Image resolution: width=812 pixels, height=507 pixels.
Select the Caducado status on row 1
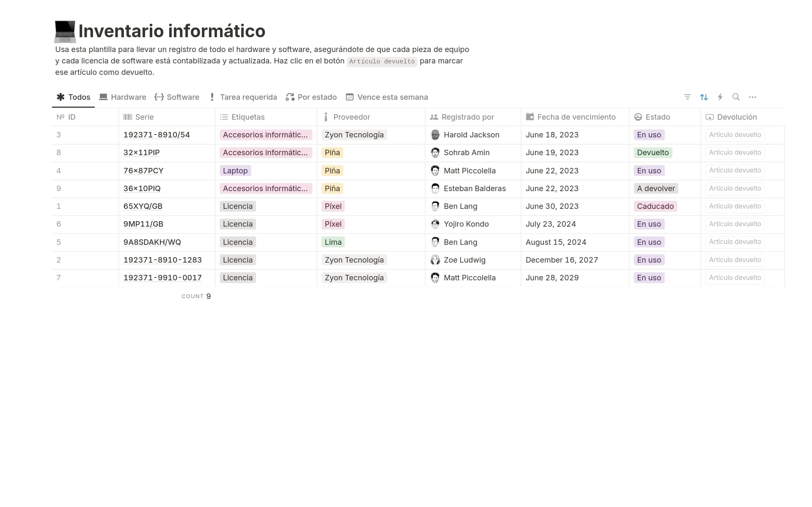point(656,206)
